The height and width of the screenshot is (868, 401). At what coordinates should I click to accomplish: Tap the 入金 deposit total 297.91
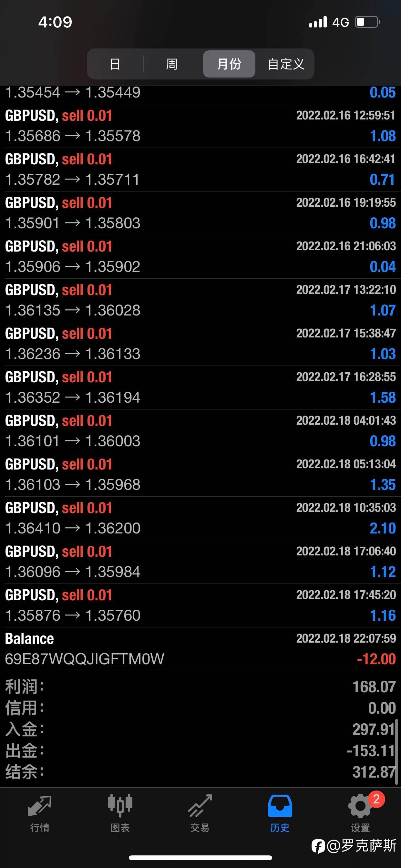coord(373,729)
